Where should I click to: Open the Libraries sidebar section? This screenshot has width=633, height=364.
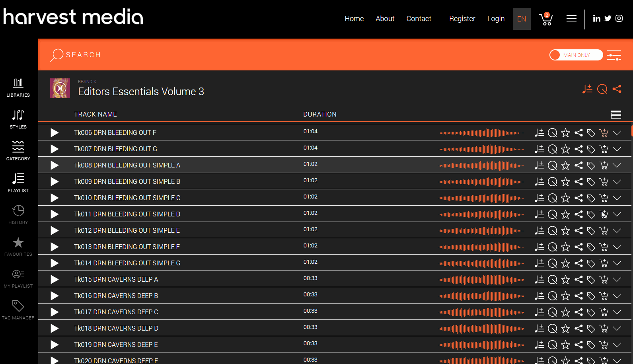pos(18,88)
